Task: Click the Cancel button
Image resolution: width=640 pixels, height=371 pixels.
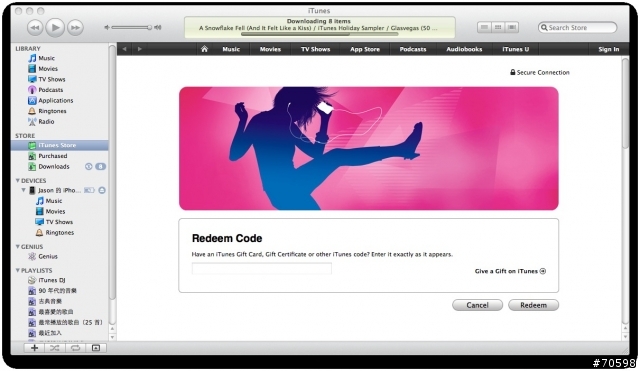Action: (x=477, y=305)
